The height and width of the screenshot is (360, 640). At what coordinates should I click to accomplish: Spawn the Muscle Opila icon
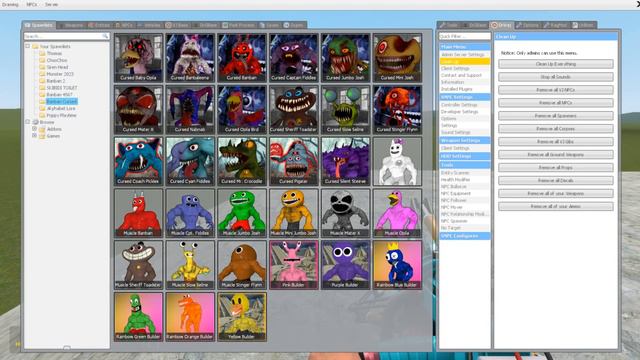[x=398, y=213]
